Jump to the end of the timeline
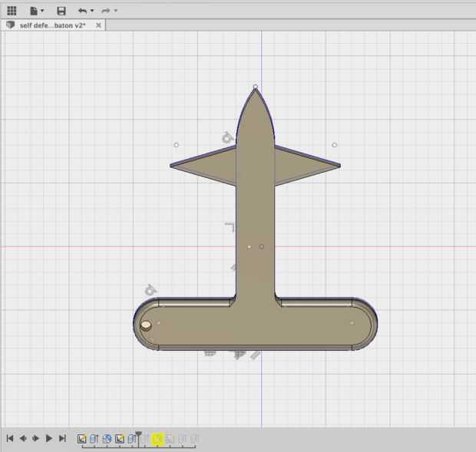This screenshot has width=476, height=452. point(62,438)
